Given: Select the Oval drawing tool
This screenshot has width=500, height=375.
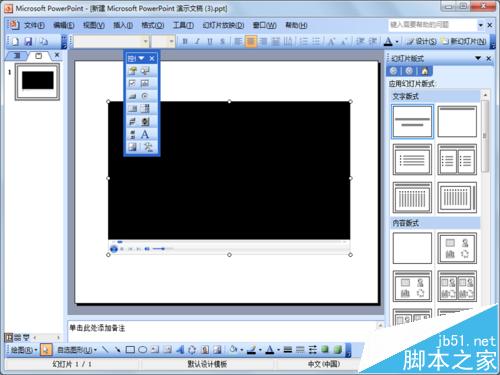Looking at the screenshot, I should coord(143,350).
